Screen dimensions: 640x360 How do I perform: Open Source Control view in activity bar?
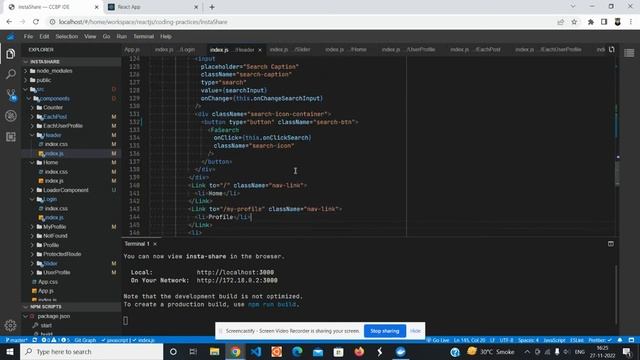click(x=11, y=95)
